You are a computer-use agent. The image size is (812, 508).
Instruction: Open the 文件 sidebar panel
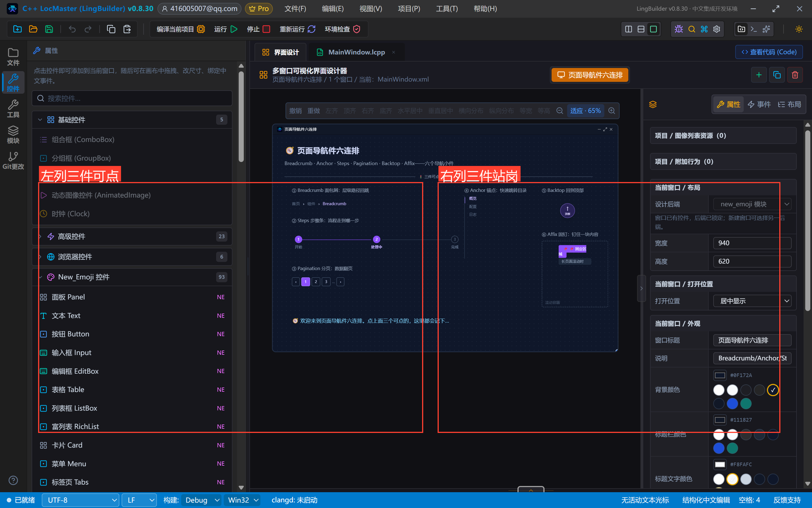[x=13, y=57]
